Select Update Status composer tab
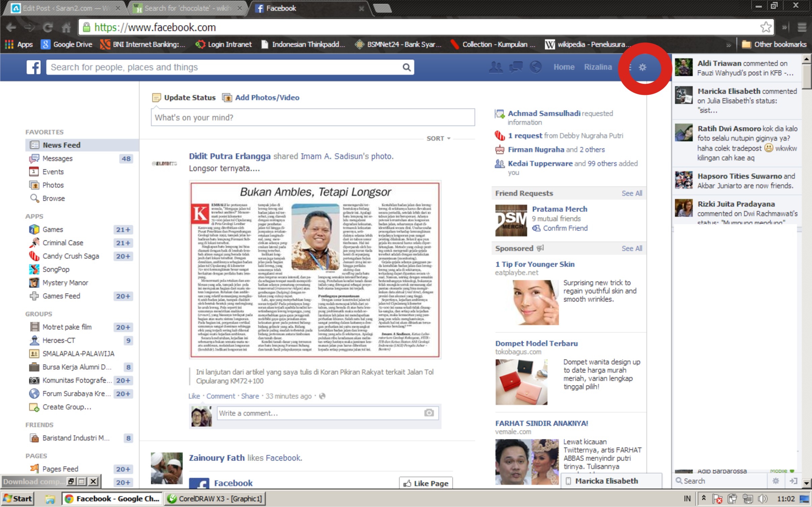The width and height of the screenshot is (812, 507). pos(184,98)
